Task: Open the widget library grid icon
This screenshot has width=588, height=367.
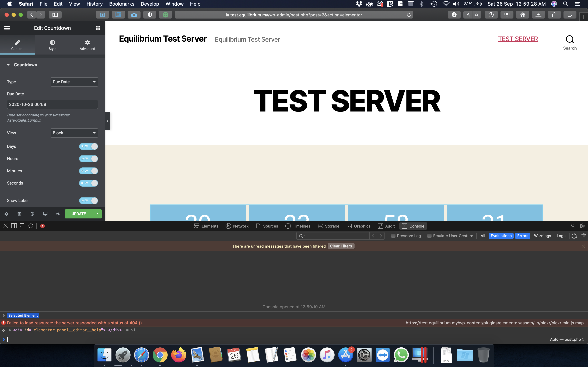Action: coord(98,28)
